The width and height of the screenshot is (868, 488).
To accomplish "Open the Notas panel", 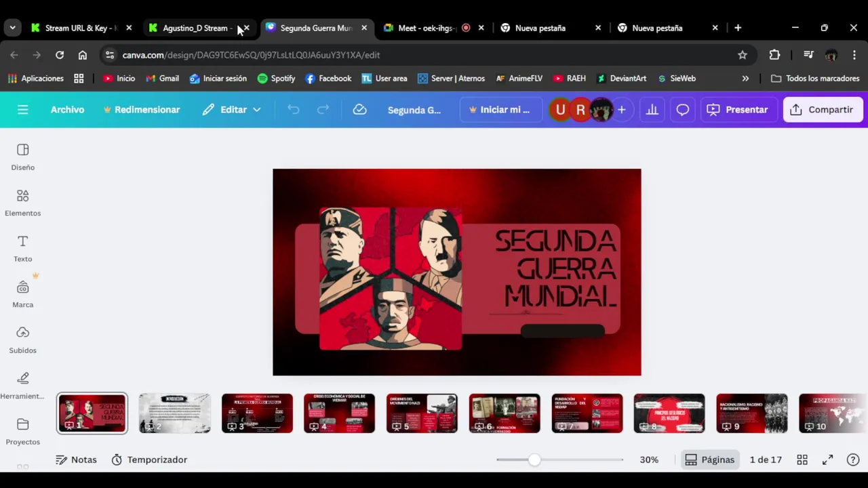I will click(x=76, y=460).
